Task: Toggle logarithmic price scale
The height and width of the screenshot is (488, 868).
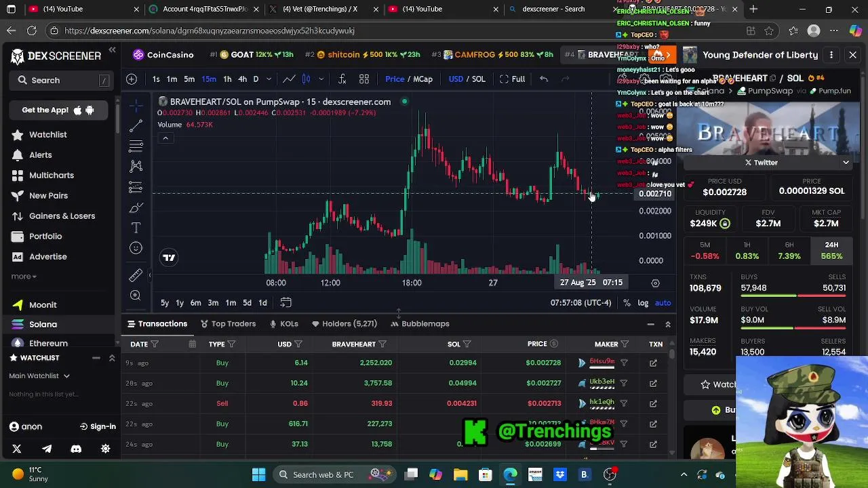Action: click(643, 303)
